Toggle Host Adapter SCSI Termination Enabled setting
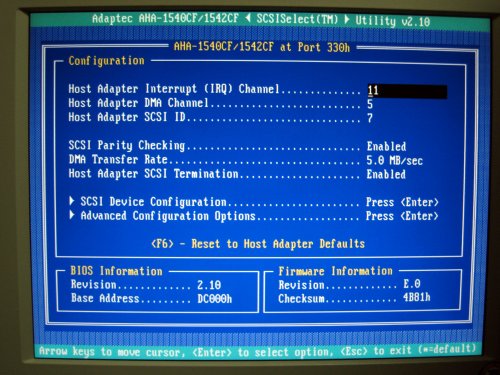 click(x=386, y=174)
